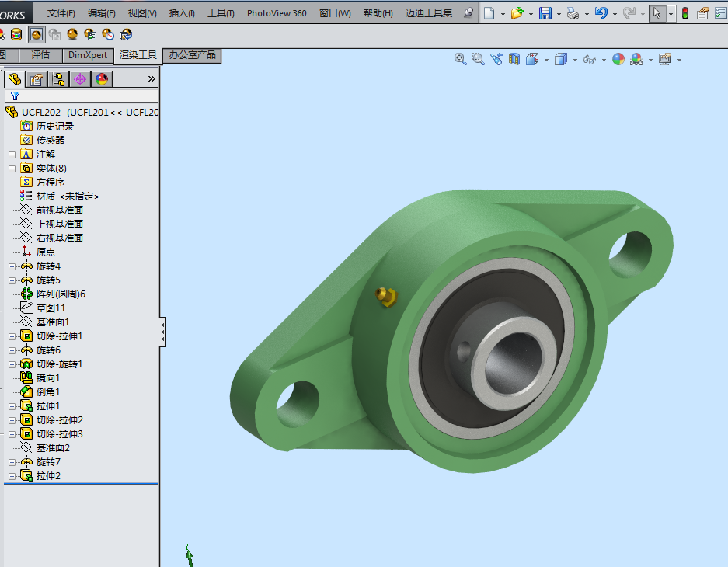Select 前视基准面 in the tree

59,210
